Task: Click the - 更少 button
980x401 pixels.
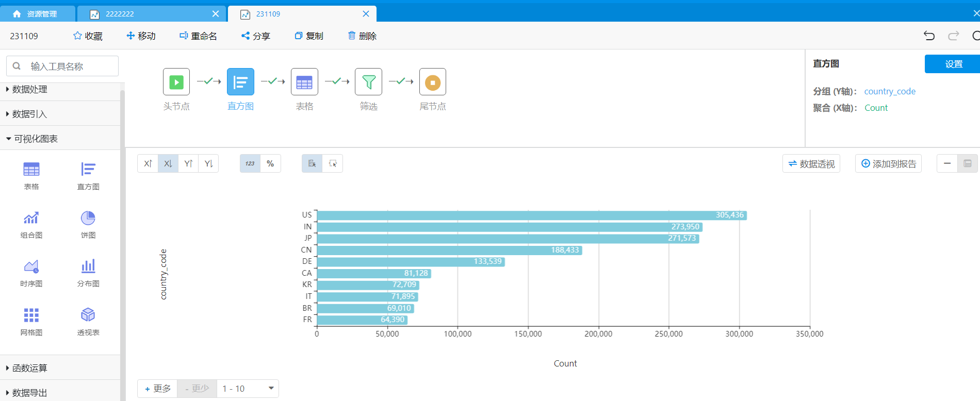Action: [197, 389]
